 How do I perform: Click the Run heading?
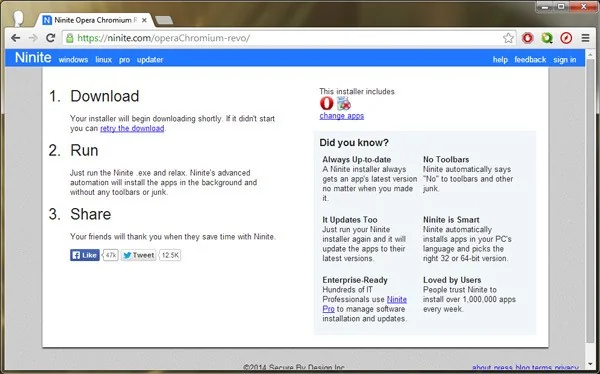click(84, 150)
